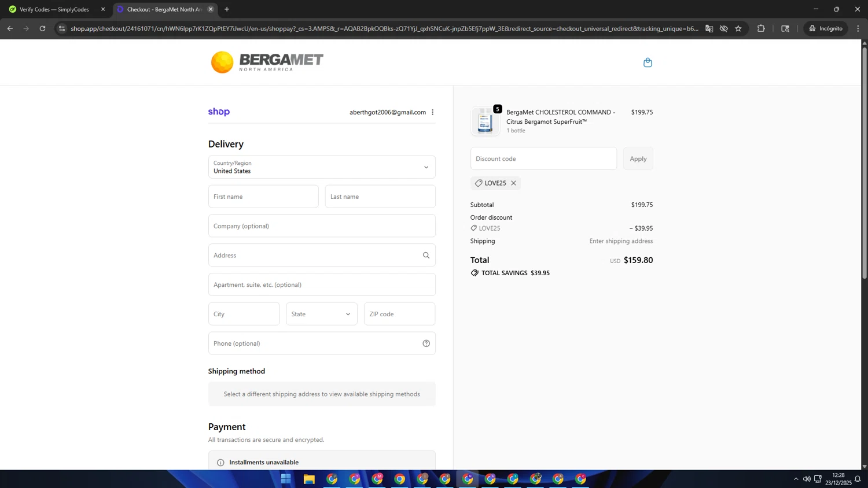Open the notifications bell in taskbar
This screenshot has height=488, width=868.
(858, 479)
